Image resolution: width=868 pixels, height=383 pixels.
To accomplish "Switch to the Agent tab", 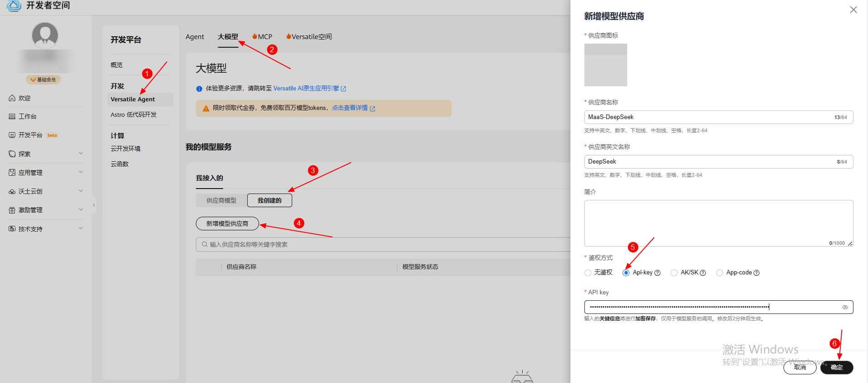I will 195,37.
